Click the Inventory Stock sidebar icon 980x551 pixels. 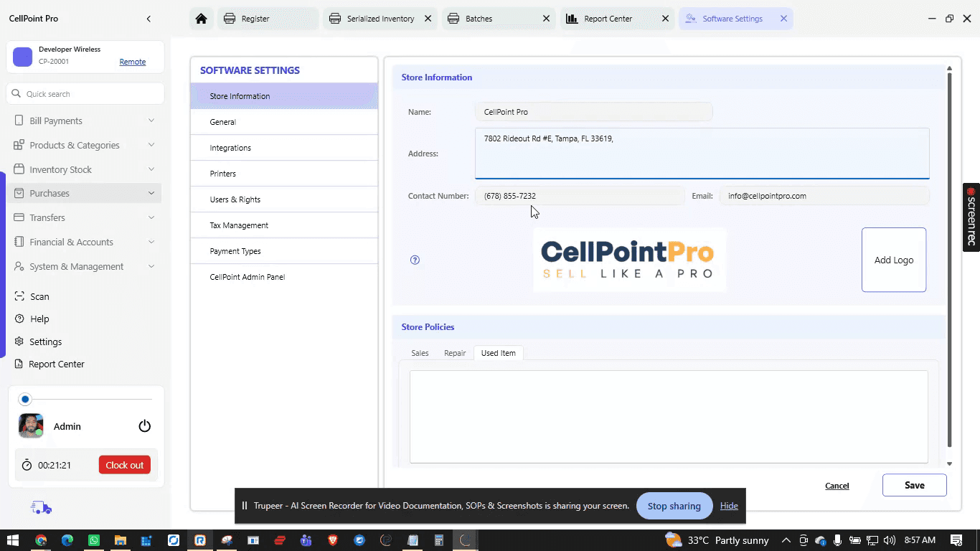click(x=19, y=169)
